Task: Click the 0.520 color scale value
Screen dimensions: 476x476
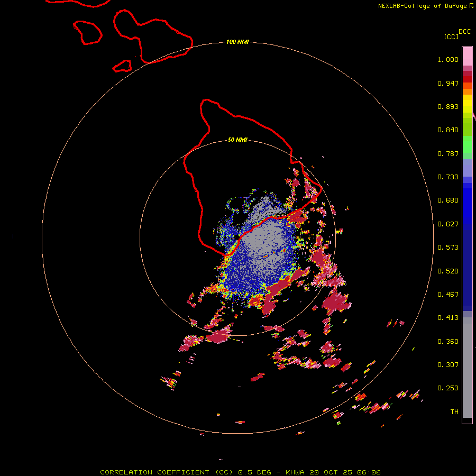Action: click(448, 271)
